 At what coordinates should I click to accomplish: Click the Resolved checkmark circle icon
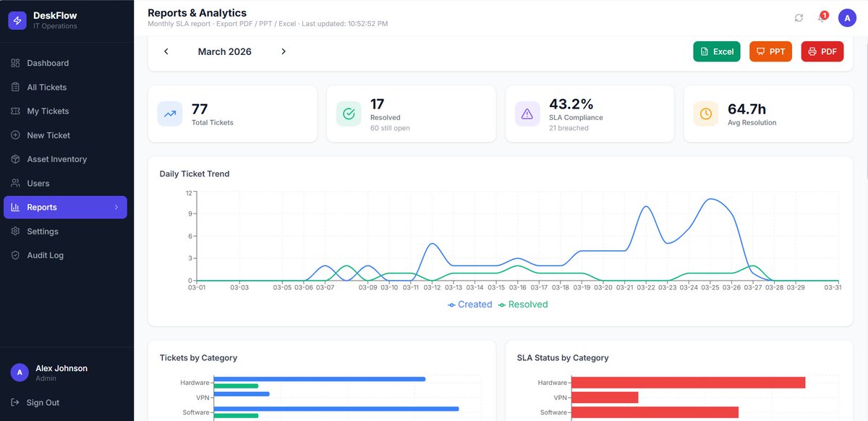coord(349,114)
